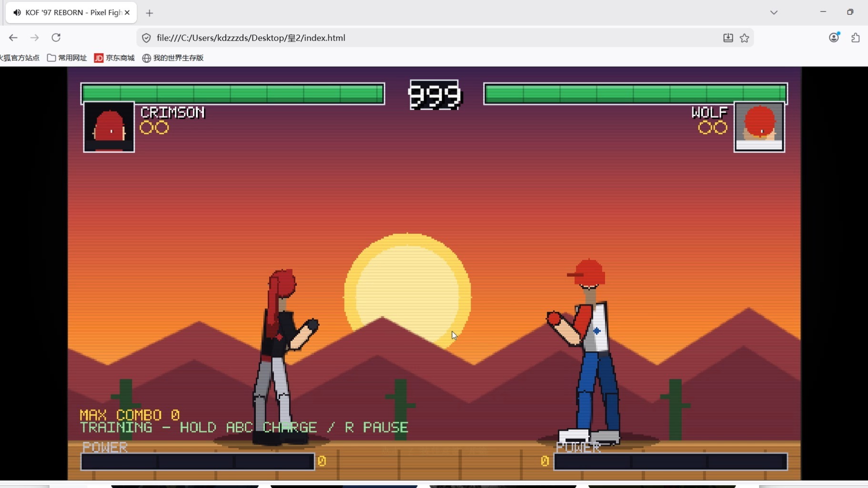
Task: Select the KOF '97 REBORN tab
Action: pyautogui.click(x=71, y=12)
